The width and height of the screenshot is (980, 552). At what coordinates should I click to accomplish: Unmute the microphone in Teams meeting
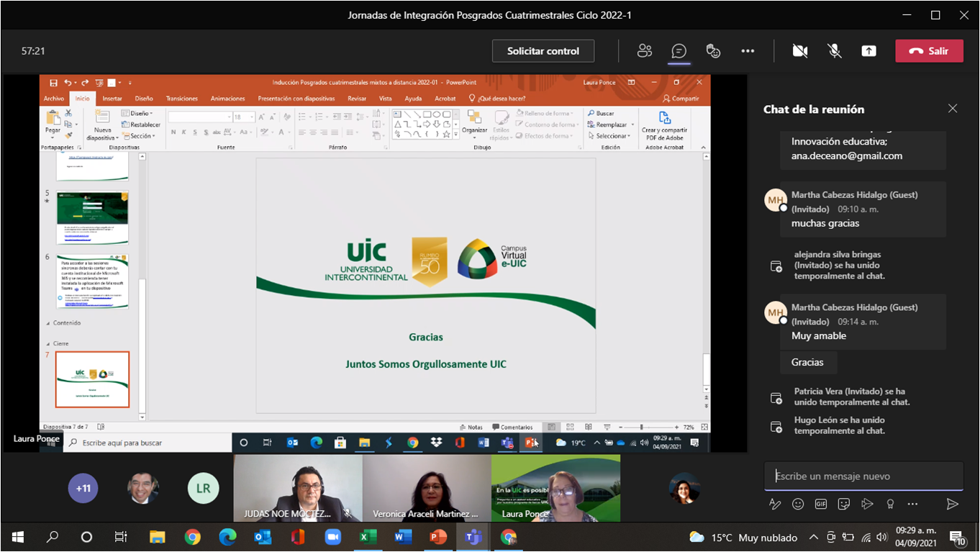pyautogui.click(x=834, y=51)
